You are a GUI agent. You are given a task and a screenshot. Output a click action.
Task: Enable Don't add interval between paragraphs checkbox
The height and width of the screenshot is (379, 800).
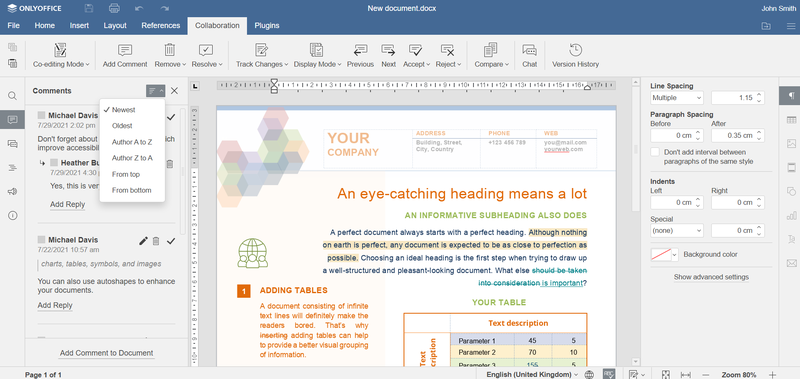(655, 152)
